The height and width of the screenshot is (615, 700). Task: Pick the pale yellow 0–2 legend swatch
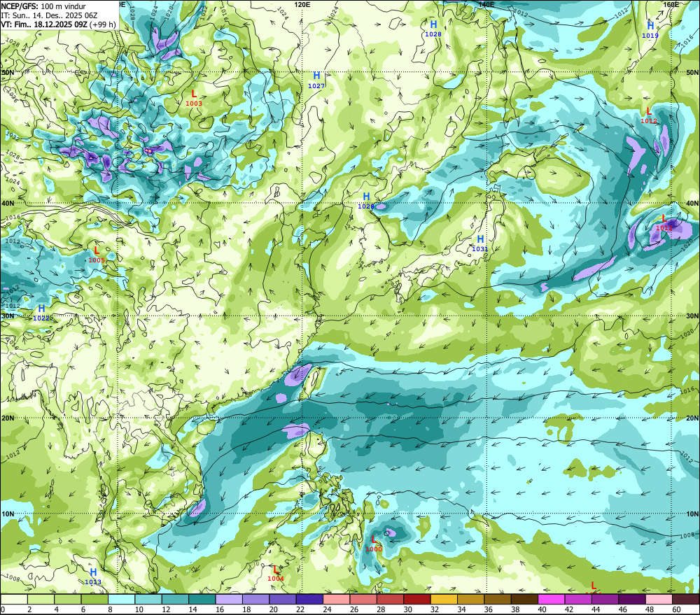[14, 599]
